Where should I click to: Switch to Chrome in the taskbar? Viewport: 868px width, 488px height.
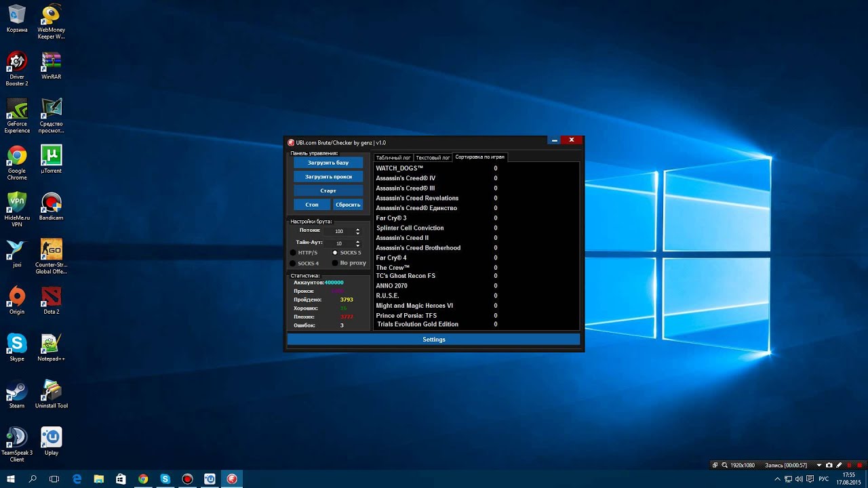coord(143,479)
